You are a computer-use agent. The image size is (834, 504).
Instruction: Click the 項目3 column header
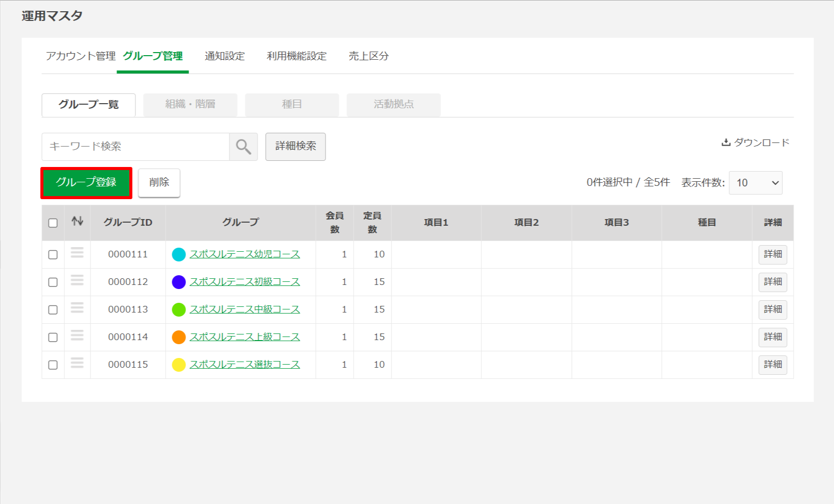pyautogui.click(x=617, y=223)
